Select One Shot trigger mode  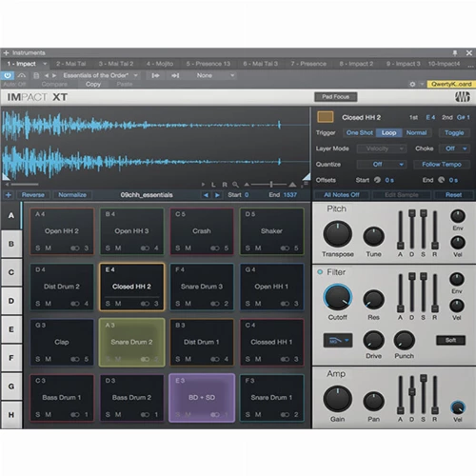point(360,132)
